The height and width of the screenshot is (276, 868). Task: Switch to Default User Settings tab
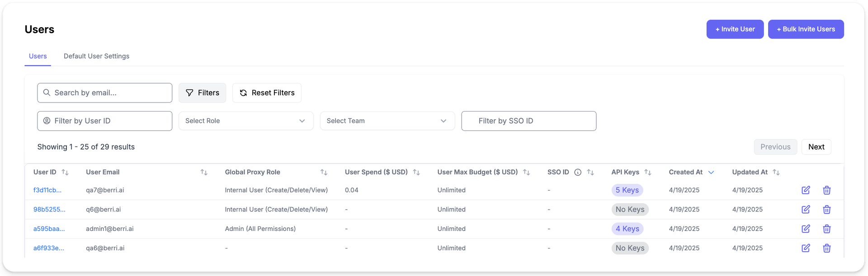tap(96, 56)
